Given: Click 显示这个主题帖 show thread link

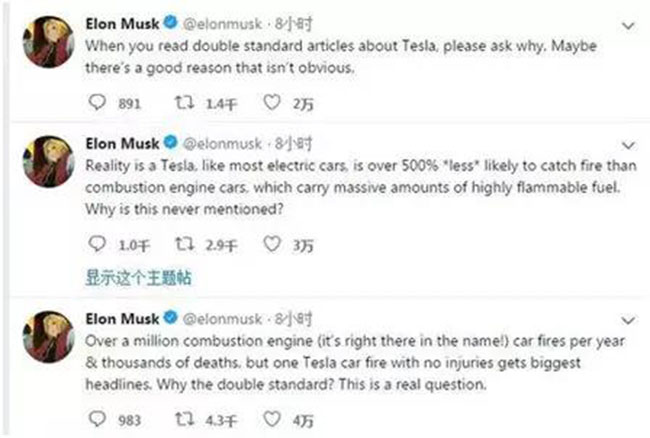Looking at the screenshot, I should coord(138,277).
